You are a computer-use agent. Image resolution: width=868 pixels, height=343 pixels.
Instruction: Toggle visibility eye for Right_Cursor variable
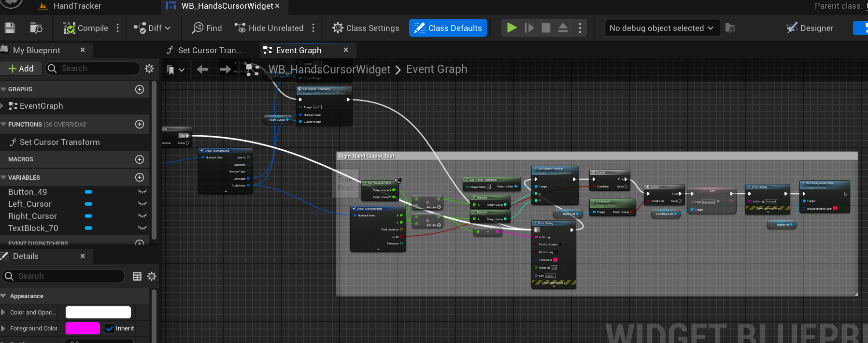tap(142, 216)
